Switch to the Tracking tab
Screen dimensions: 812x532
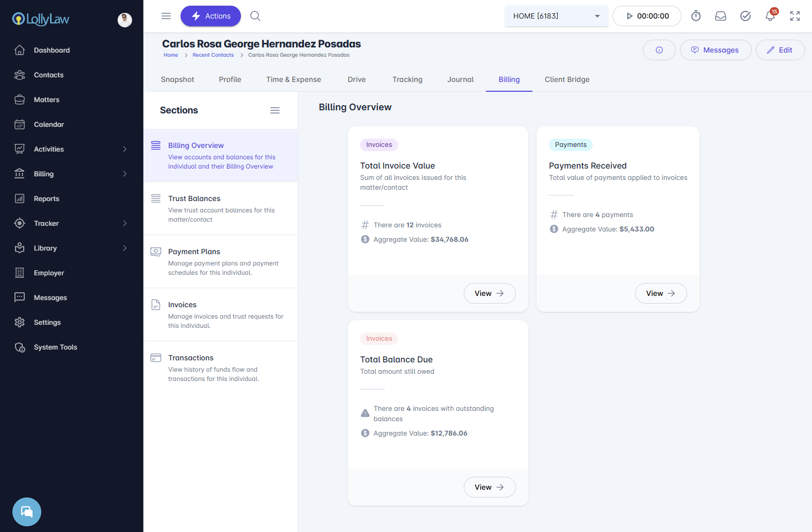click(x=408, y=79)
